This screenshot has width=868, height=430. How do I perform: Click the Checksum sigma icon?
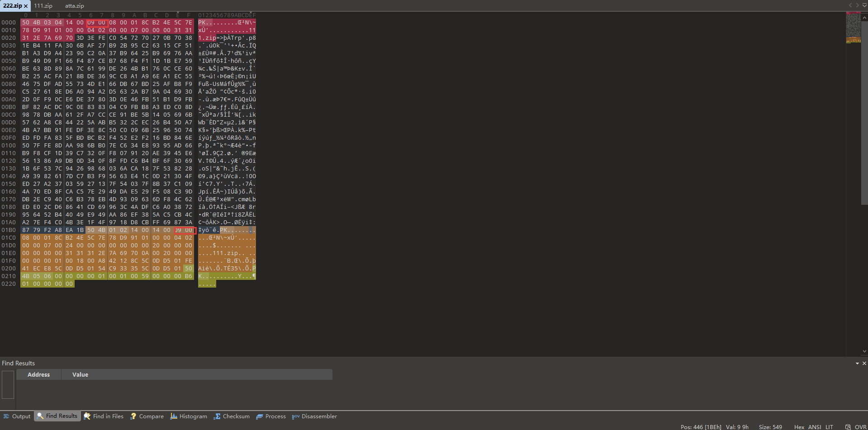tap(218, 416)
